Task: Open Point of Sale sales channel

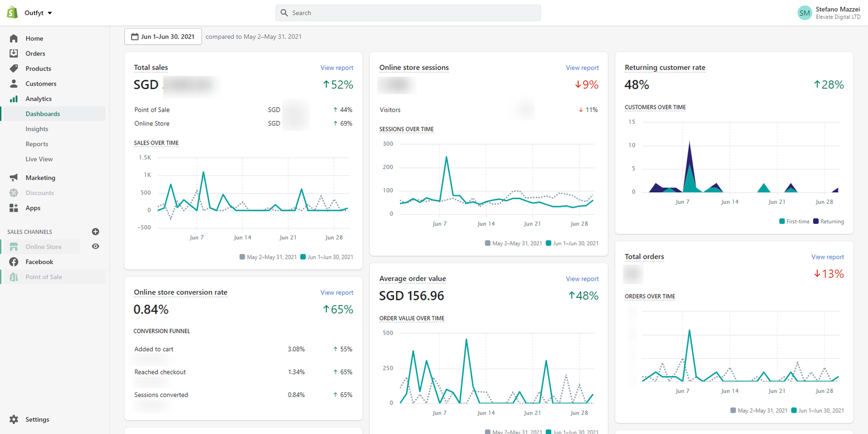Action: pyautogui.click(x=44, y=277)
